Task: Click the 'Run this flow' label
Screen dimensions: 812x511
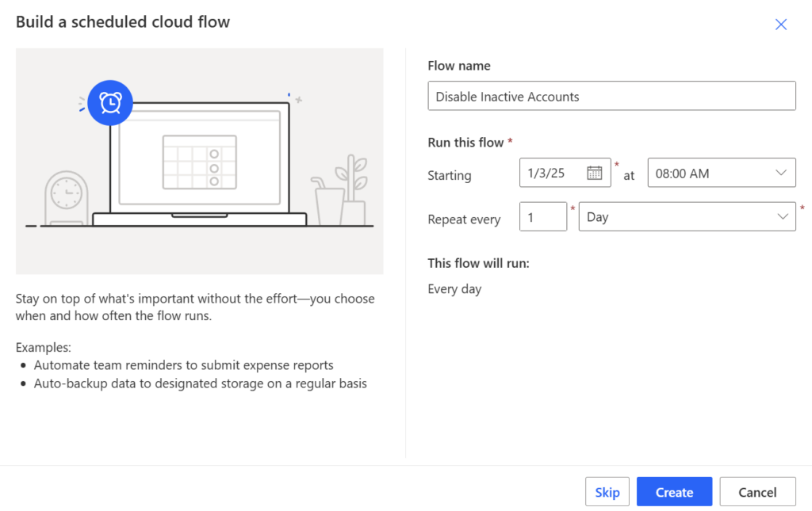Action: [x=465, y=143]
